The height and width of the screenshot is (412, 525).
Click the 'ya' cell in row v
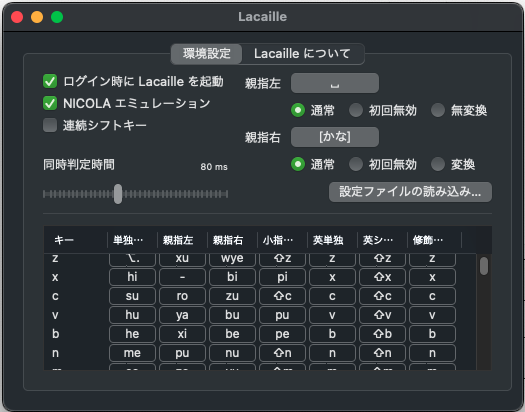click(x=182, y=315)
